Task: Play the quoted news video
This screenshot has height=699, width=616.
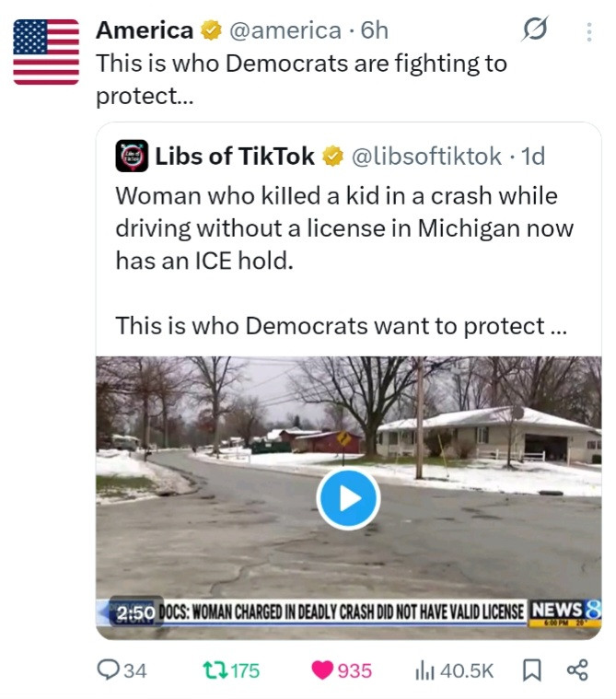Action: coord(348,498)
